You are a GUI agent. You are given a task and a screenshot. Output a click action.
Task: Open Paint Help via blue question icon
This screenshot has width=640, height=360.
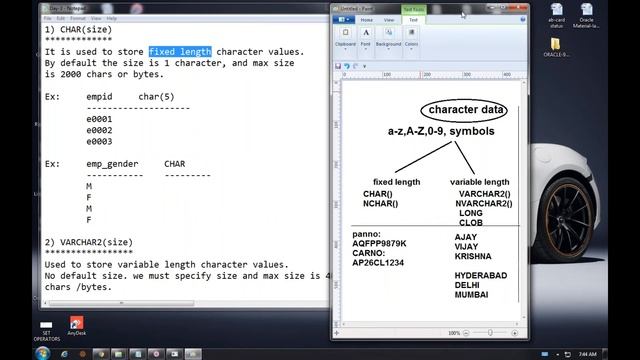tap(522, 20)
